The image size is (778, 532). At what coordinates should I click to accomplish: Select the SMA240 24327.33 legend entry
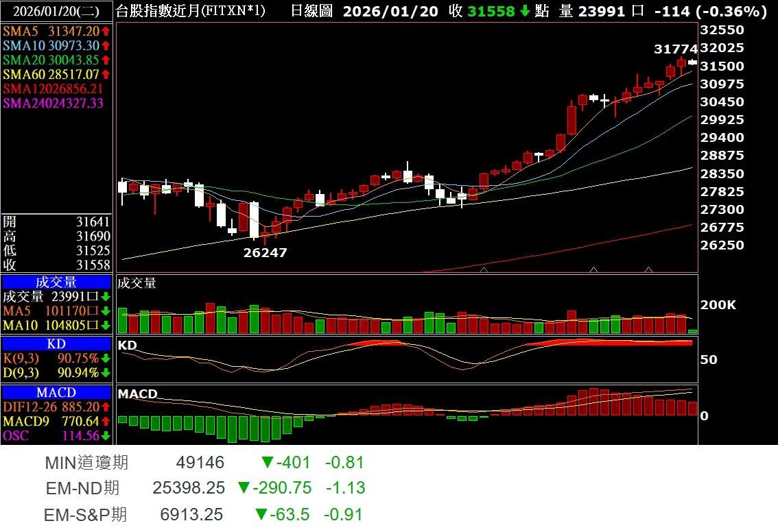[53, 103]
